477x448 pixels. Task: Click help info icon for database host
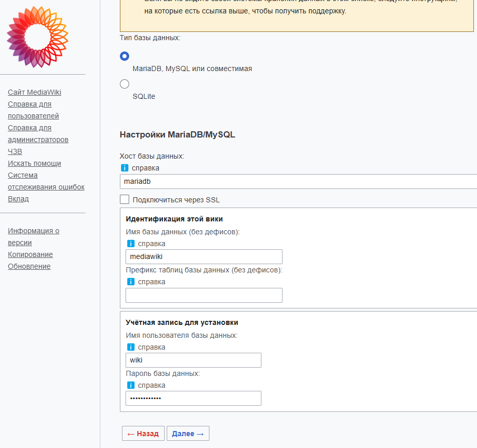tap(125, 168)
